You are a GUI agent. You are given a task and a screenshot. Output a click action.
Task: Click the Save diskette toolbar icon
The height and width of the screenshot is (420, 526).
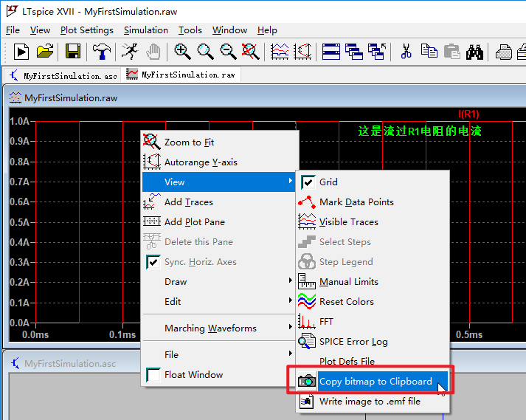73,52
